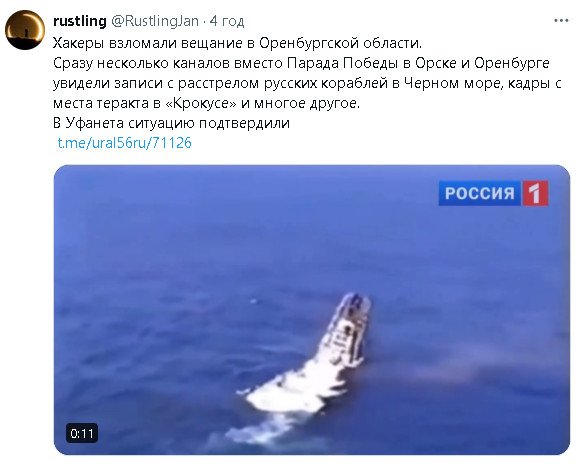Click the Россия 1 channel logo
This screenshot has height=464, width=579.
(493, 193)
